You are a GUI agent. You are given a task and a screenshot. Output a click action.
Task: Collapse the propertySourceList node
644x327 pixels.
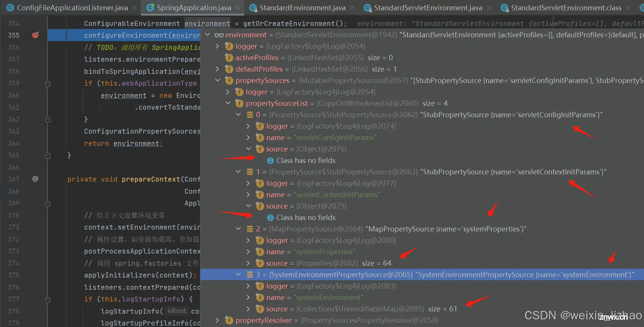coord(228,103)
